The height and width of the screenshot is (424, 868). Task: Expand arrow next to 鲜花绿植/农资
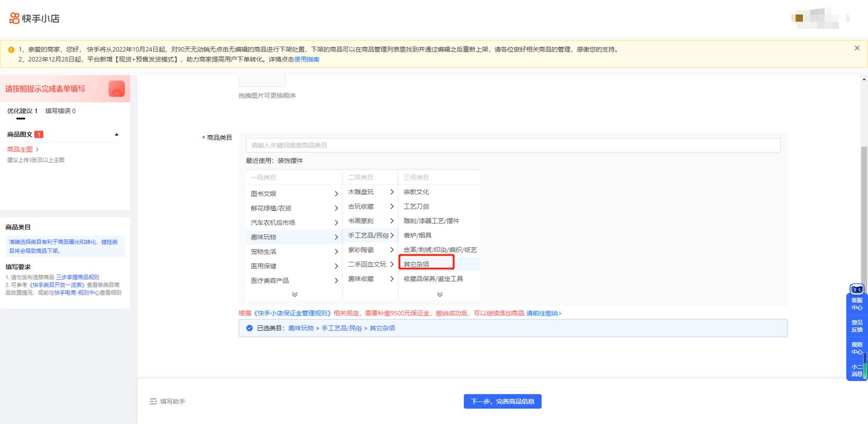point(336,208)
